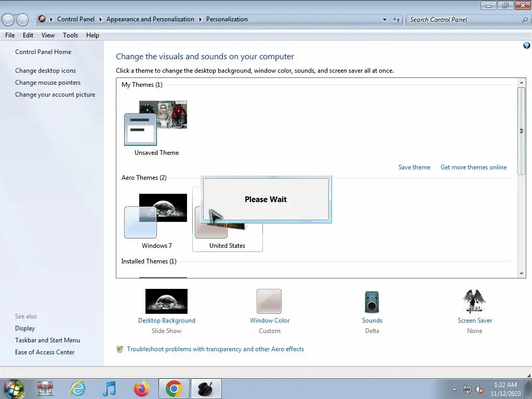Screen dimensions: 532x399
Task: Open the Sounds speaker icon
Action: coord(372,302)
